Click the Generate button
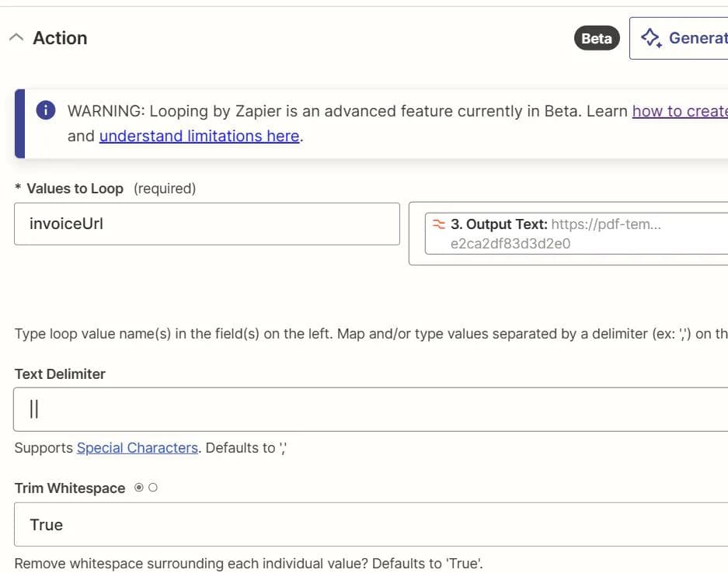The height and width of the screenshot is (573, 728). pyautogui.click(x=688, y=37)
